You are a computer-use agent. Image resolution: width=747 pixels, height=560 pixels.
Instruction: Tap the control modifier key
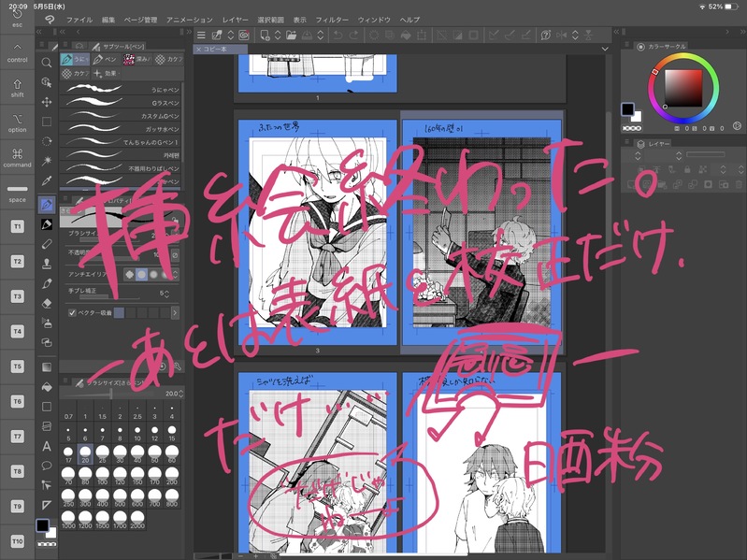(17, 53)
